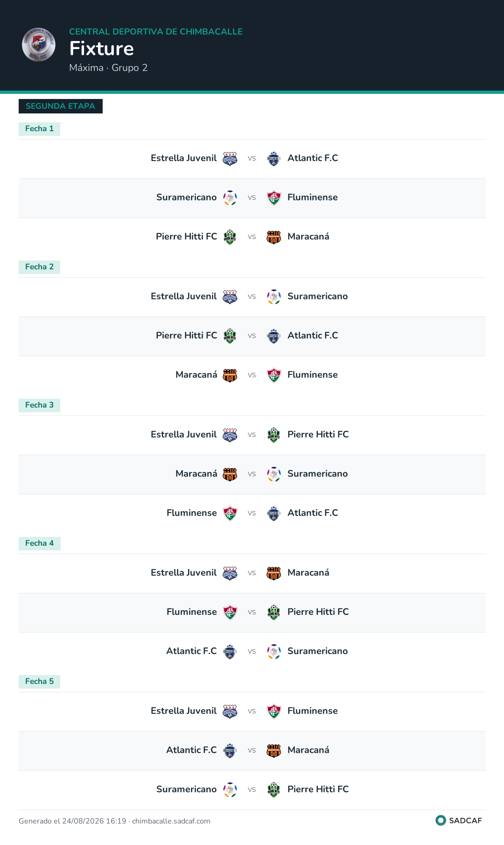Click the Fluminense vs Atlantic F.C row

pyautogui.click(x=252, y=514)
